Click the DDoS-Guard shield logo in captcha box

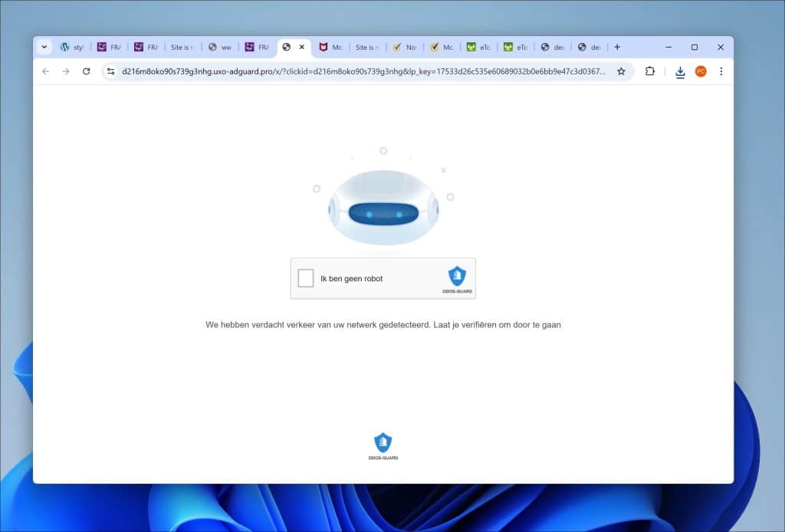457,276
